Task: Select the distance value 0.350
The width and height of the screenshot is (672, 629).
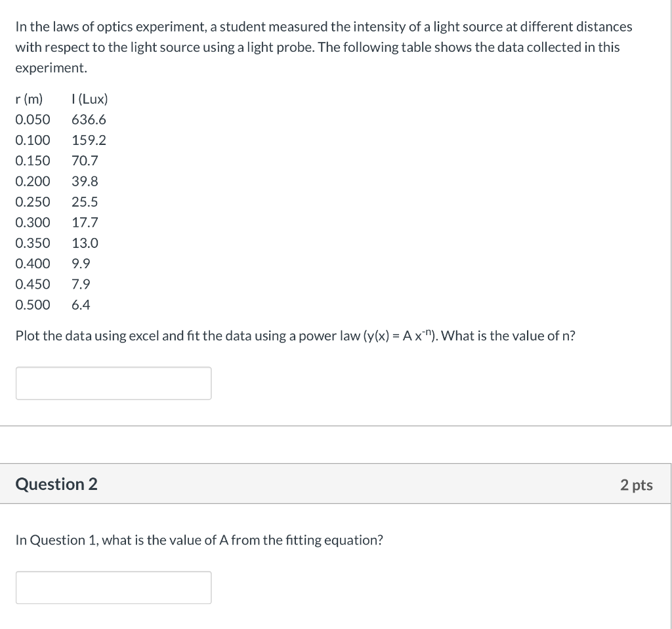Action: coord(33,243)
